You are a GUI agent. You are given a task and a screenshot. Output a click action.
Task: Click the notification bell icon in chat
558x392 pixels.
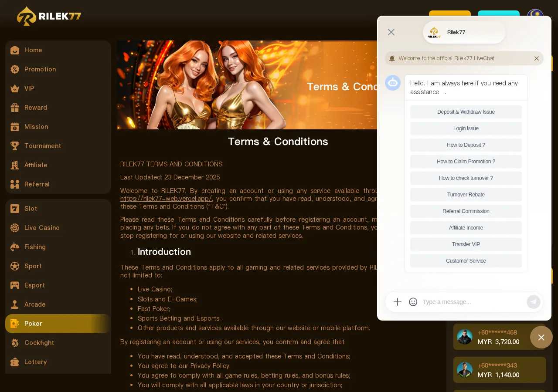tap(392, 58)
